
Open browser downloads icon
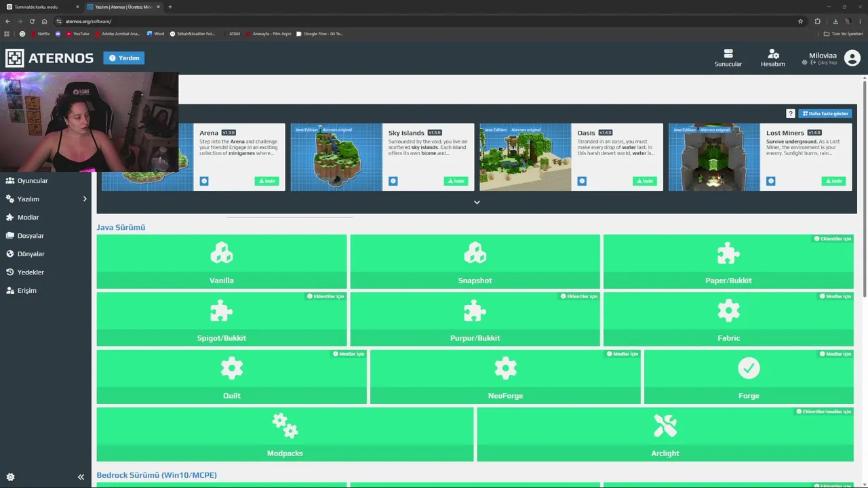tap(835, 21)
